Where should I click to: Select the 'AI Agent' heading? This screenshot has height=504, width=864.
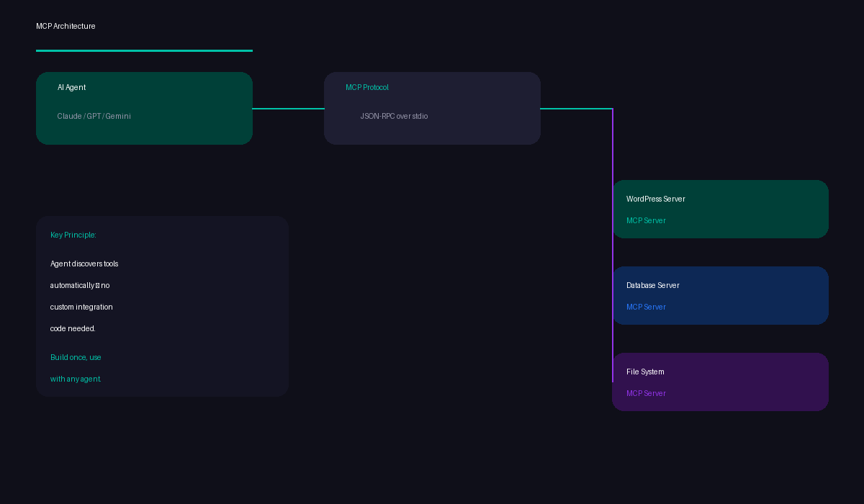tap(71, 88)
